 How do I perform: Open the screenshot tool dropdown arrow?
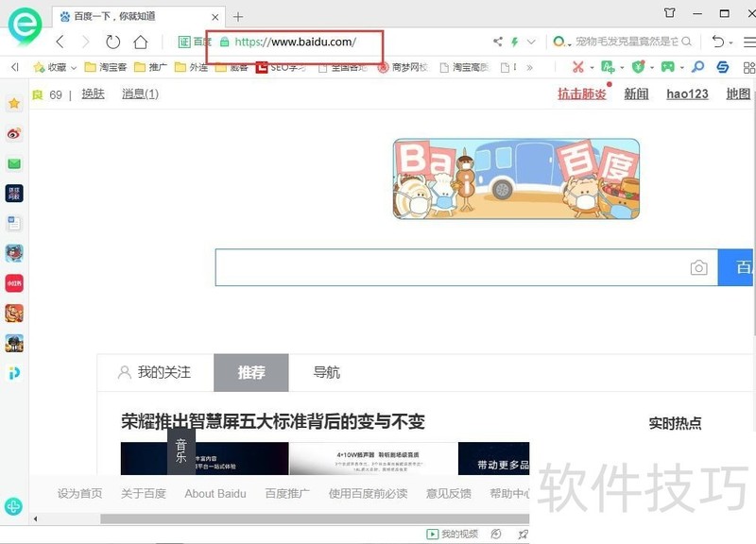(593, 68)
